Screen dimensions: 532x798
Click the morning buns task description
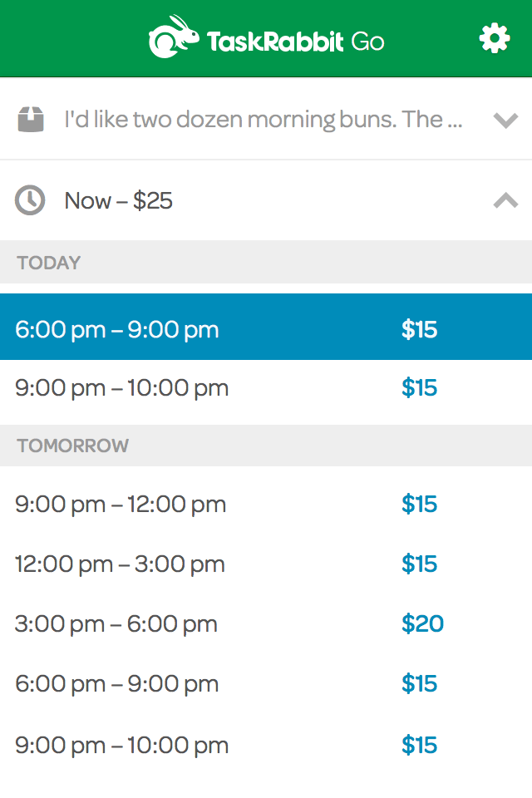point(263,120)
